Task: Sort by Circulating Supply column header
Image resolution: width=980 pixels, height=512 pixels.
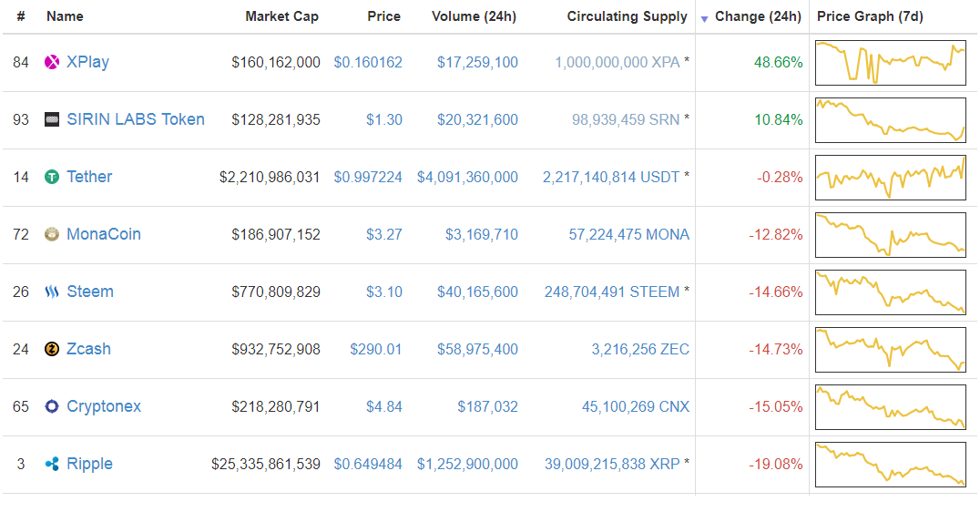Action: pos(627,16)
